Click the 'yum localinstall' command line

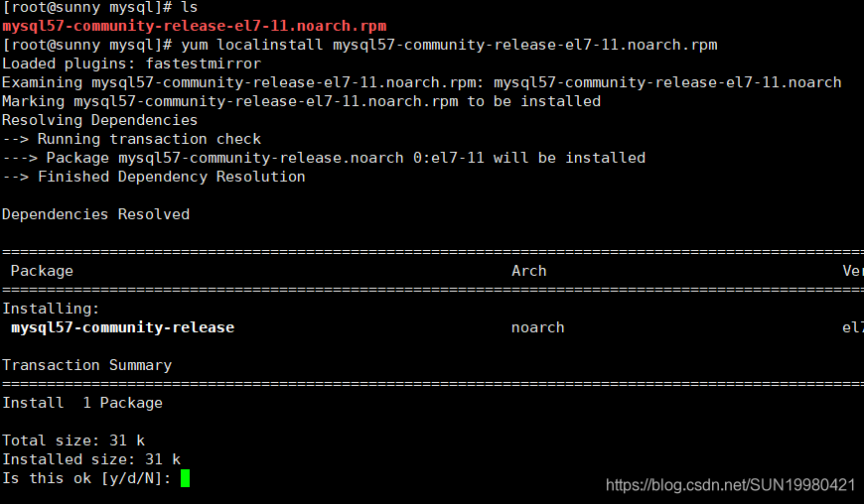[360, 45]
